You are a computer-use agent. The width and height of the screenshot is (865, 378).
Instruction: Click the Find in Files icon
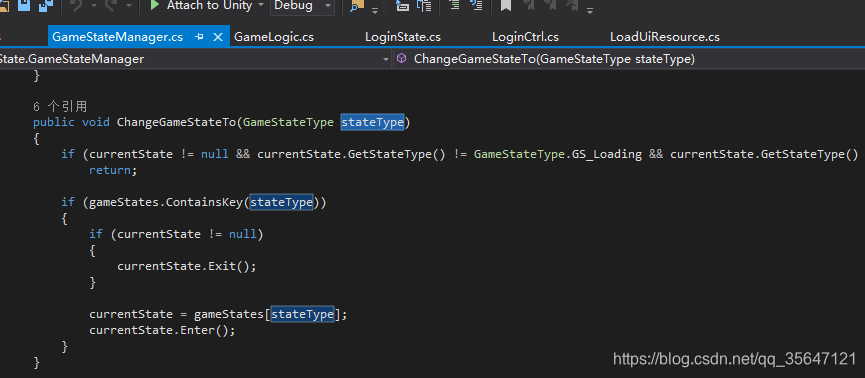pyautogui.click(x=357, y=6)
